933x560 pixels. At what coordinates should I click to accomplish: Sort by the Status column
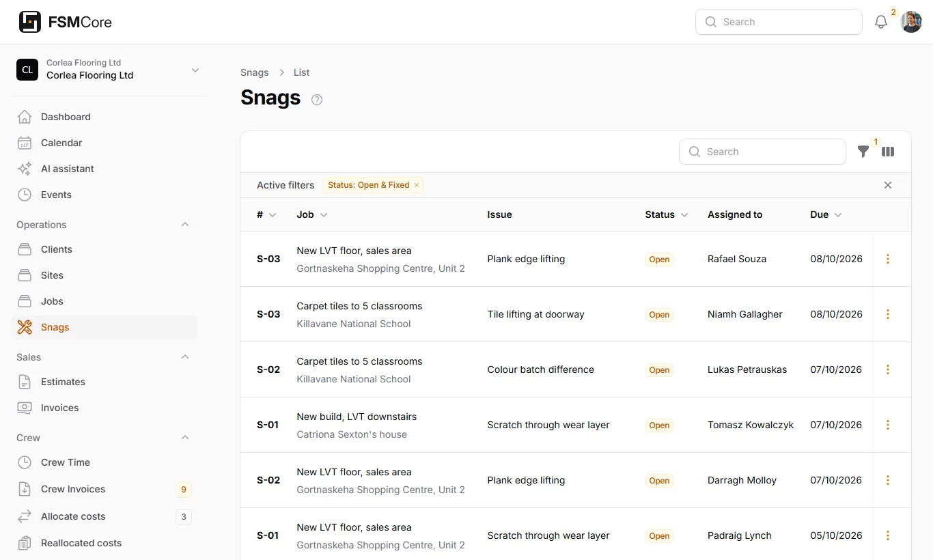667,214
